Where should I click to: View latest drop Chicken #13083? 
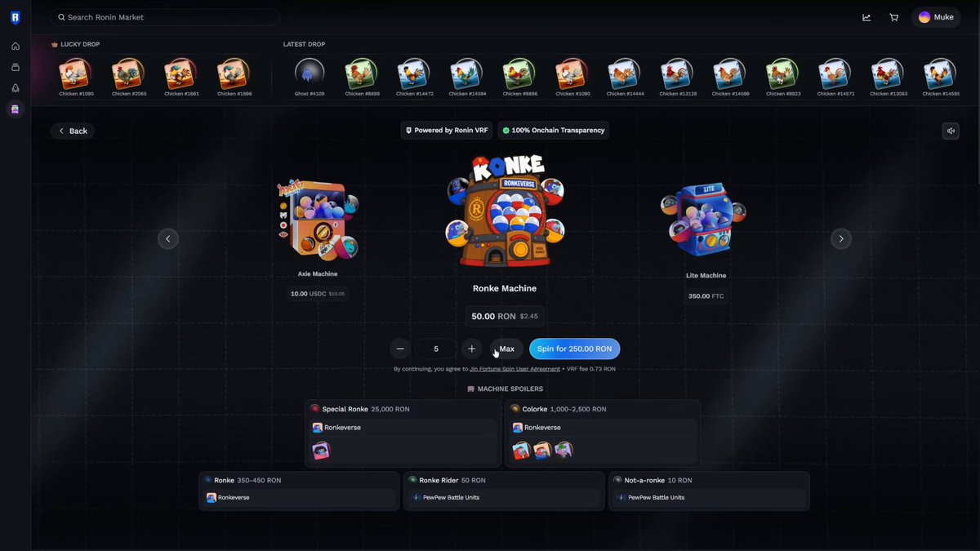pos(888,78)
